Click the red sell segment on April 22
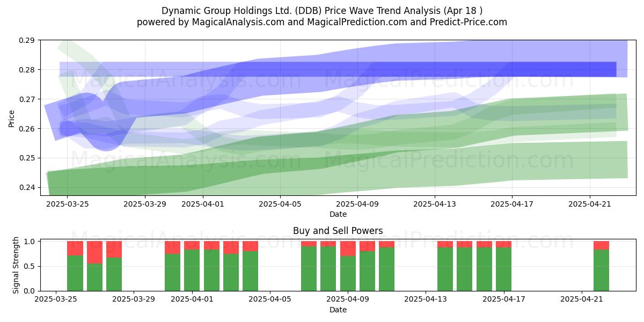This screenshot has height=322, width=644. pyautogui.click(x=601, y=245)
